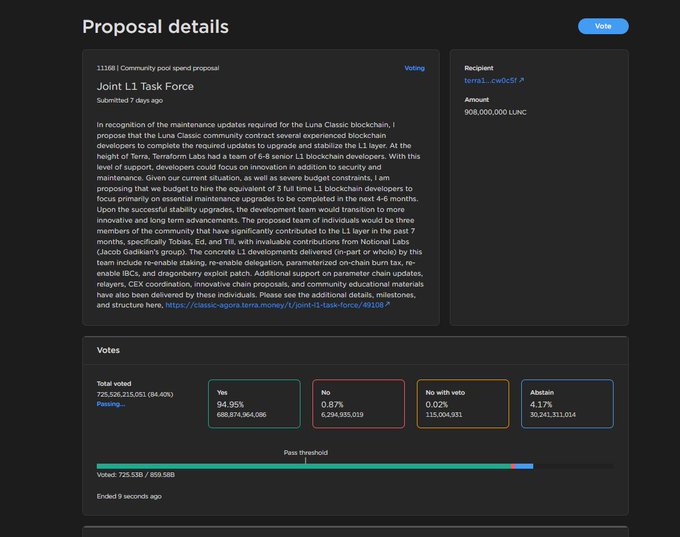Click the blue Vote button
Viewport: 680px width, 537px height.
(x=603, y=26)
